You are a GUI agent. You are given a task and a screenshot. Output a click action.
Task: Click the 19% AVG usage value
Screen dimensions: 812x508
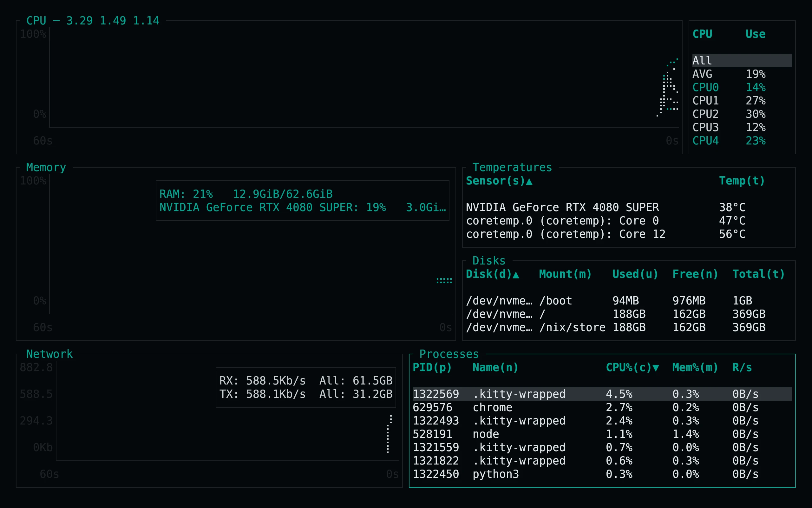pos(756,74)
